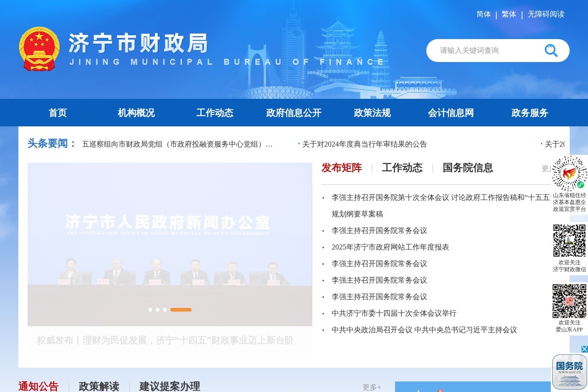Open 政策法规 menu item

pos(373,113)
